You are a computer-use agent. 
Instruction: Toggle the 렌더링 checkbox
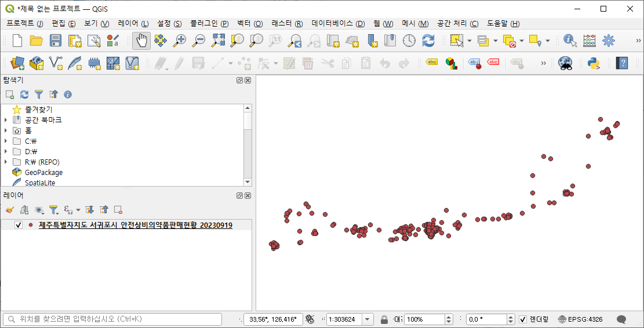523,319
